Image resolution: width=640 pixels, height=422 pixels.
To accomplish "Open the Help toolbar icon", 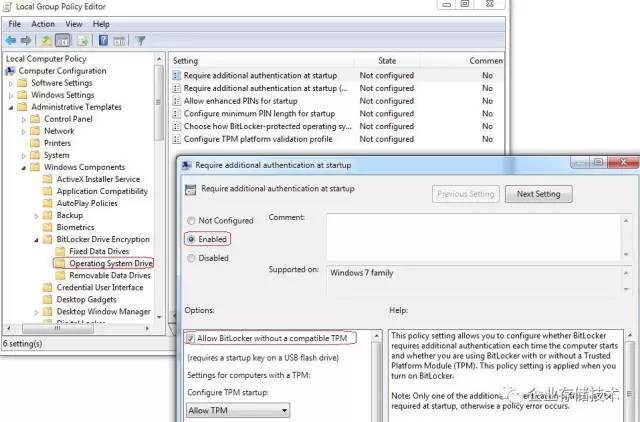I will [103, 40].
